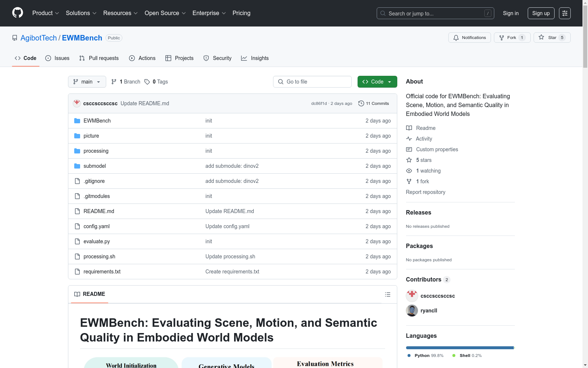Screen dimensions: 588x368
Task: Click the watching eye icon
Action: tap(409, 171)
